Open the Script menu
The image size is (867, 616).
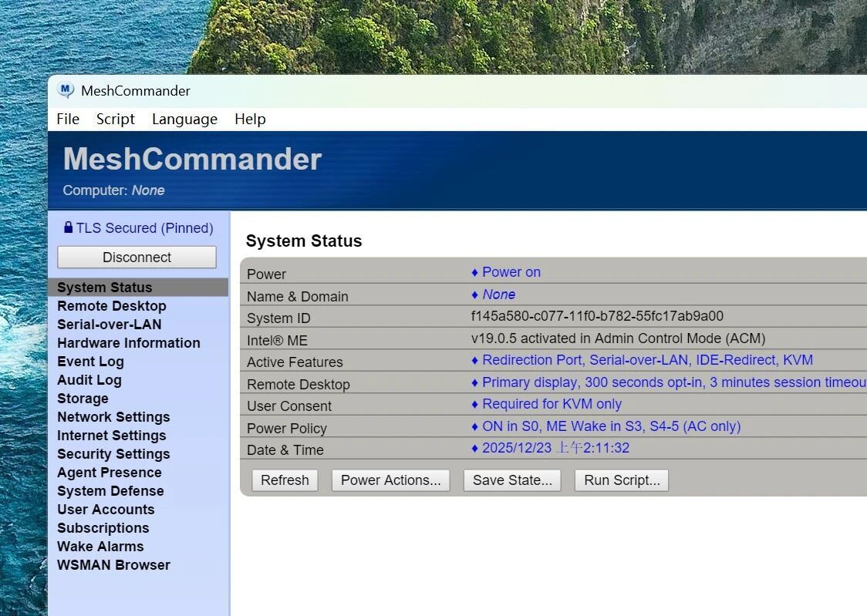coord(116,119)
